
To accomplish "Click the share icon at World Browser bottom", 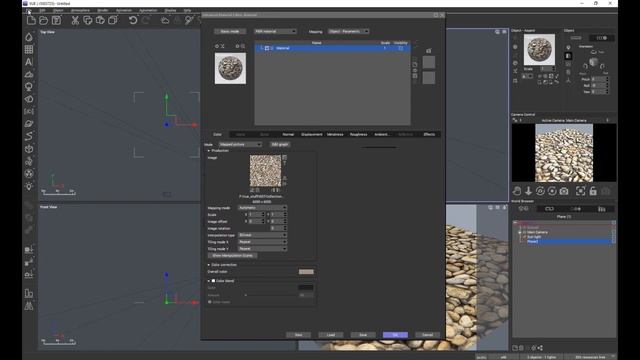I will click(540, 348).
